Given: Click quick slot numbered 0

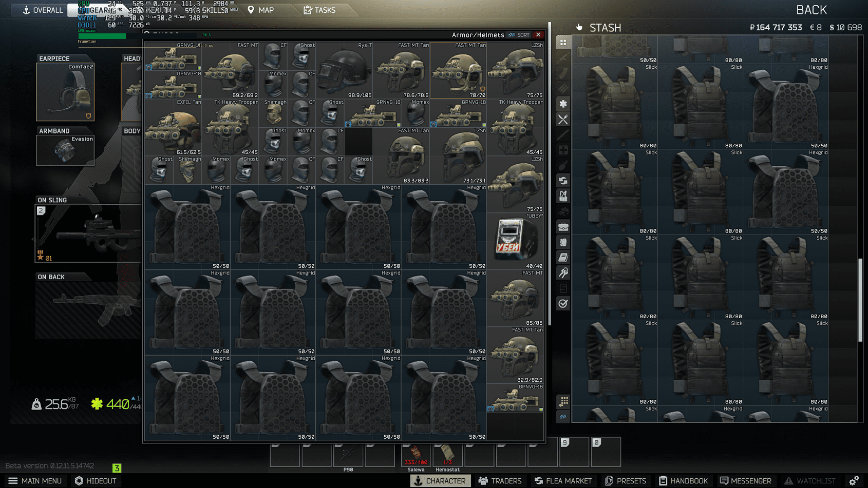Looking at the screenshot, I should 606,452.
